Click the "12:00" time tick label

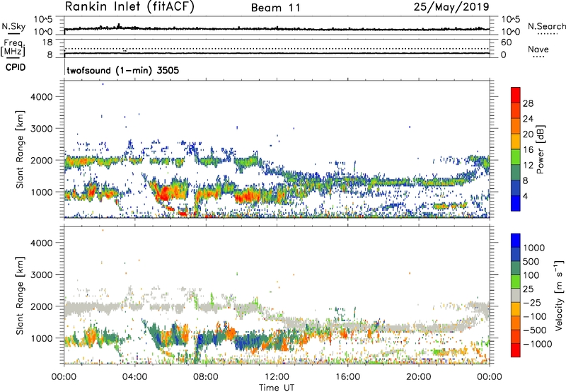pyautogui.click(x=277, y=377)
